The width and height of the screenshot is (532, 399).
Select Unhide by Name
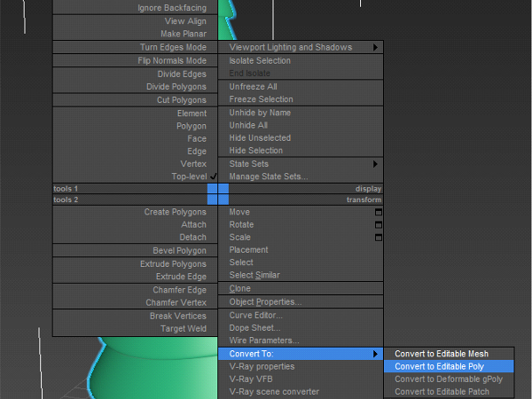coord(301,113)
